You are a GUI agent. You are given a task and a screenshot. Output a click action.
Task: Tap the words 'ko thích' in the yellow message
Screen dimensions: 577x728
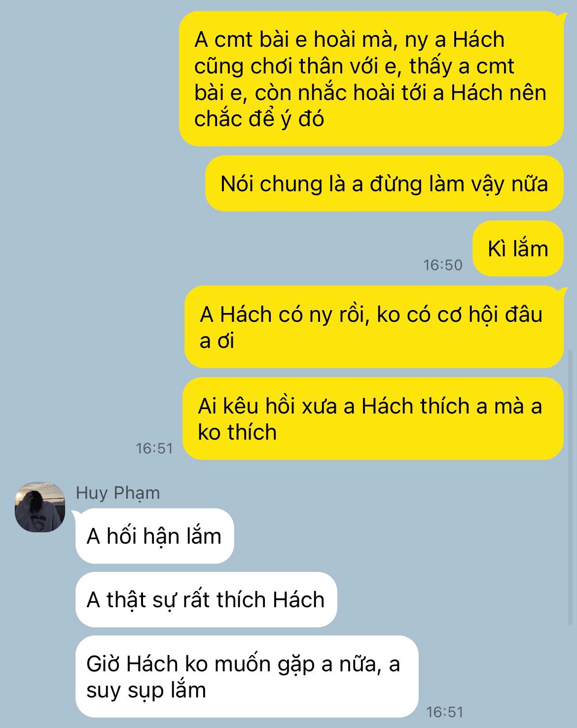pos(237,432)
